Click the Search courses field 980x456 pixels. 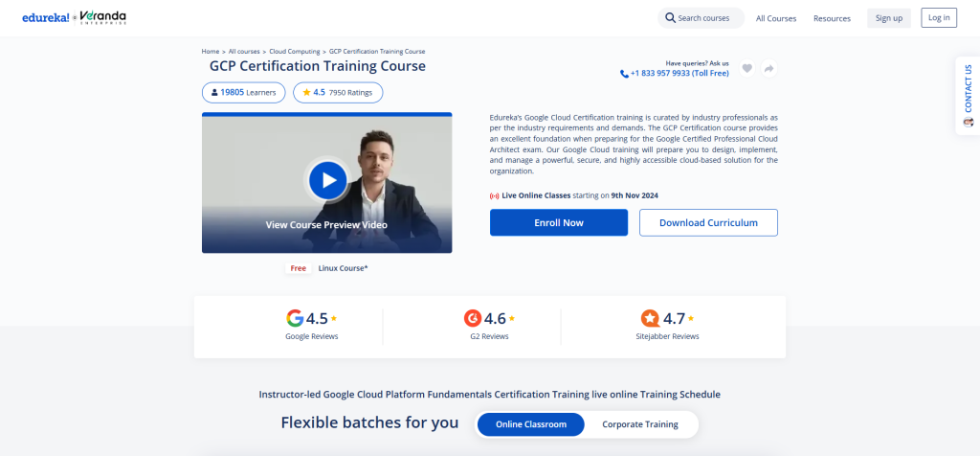tap(701, 18)
